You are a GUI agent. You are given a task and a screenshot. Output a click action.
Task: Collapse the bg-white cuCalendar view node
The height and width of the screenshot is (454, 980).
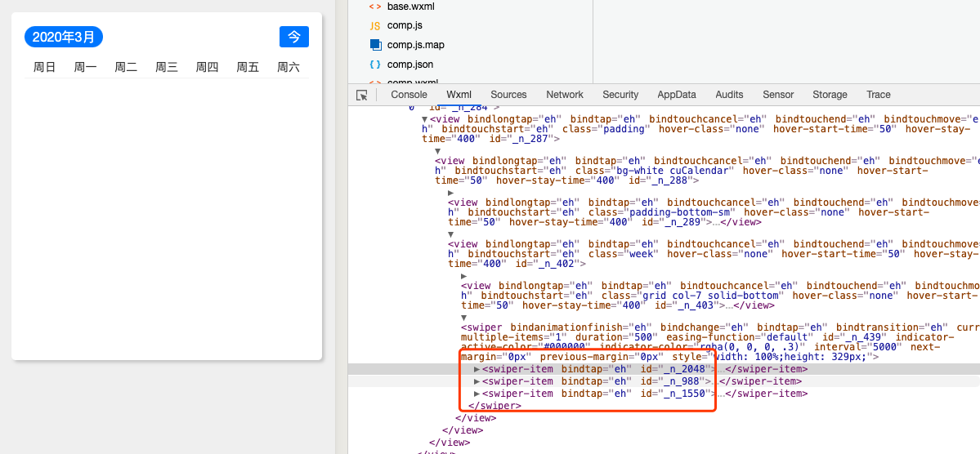click(x=438, y=151)
